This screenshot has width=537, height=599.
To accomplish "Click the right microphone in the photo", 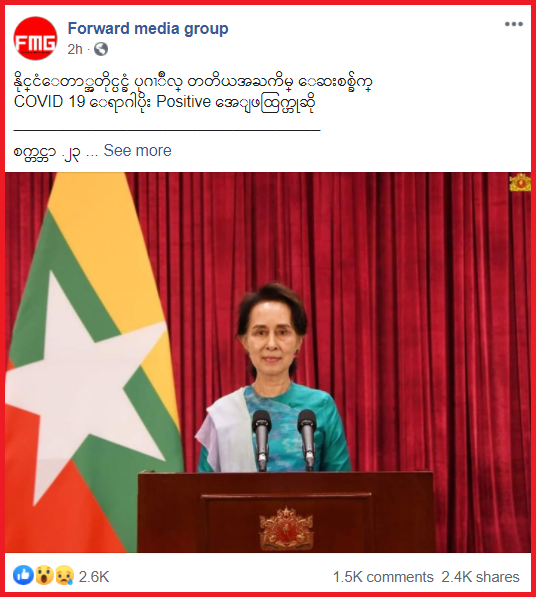I will coord(307,438).
